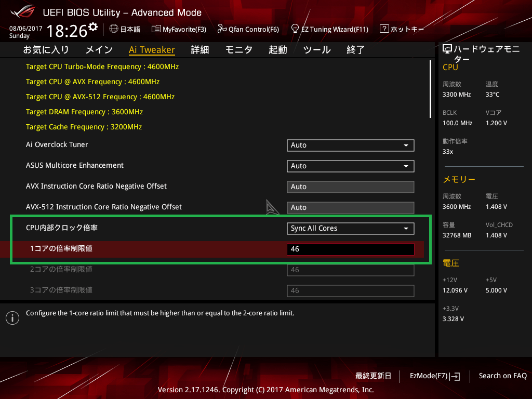Click the Vコア 1.200 V value
Image resolution: width=532 pixels, height=399 pixels.
coord(496,123)
